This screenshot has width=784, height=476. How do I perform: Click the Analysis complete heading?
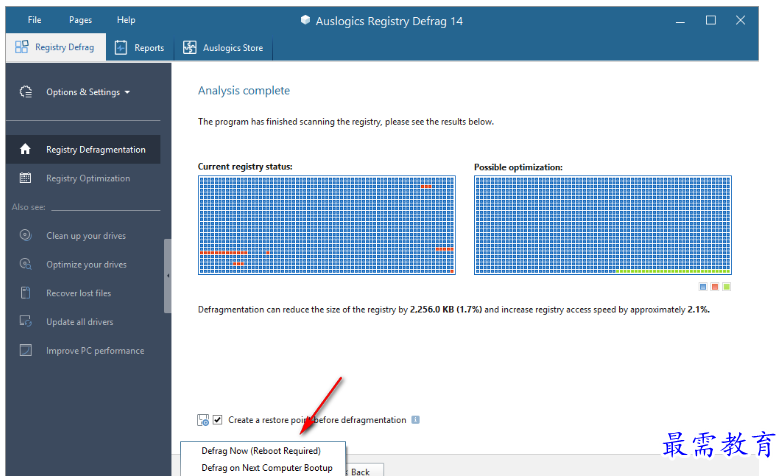pyautogui.click(x=244, y=90)
